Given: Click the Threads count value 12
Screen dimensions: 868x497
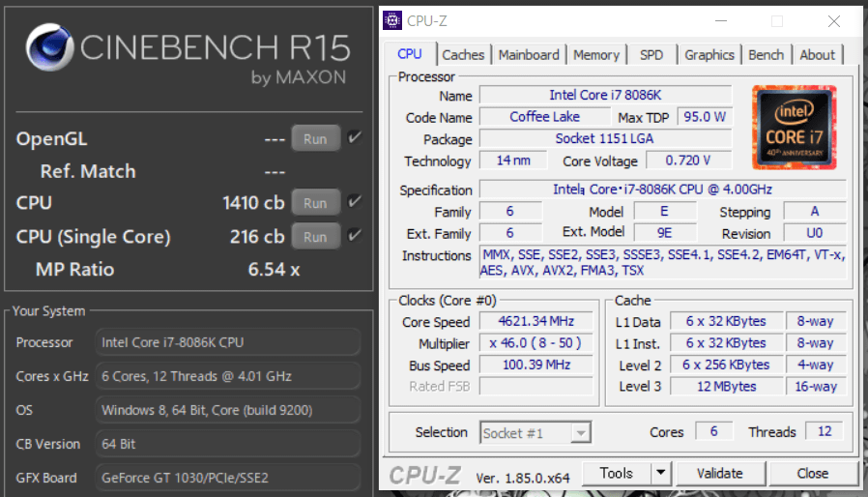Looking at the screenshot, I should (x=825, y=431).
